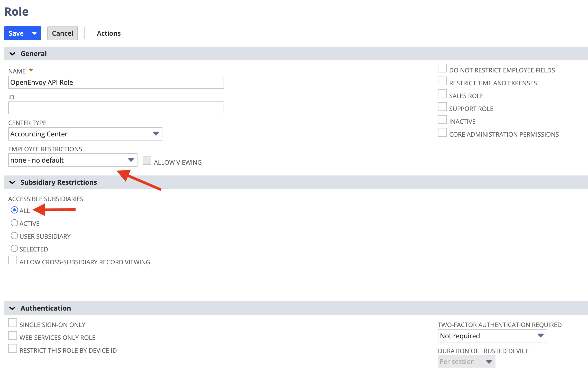Cancel the role edit

[x=62, y=33]
